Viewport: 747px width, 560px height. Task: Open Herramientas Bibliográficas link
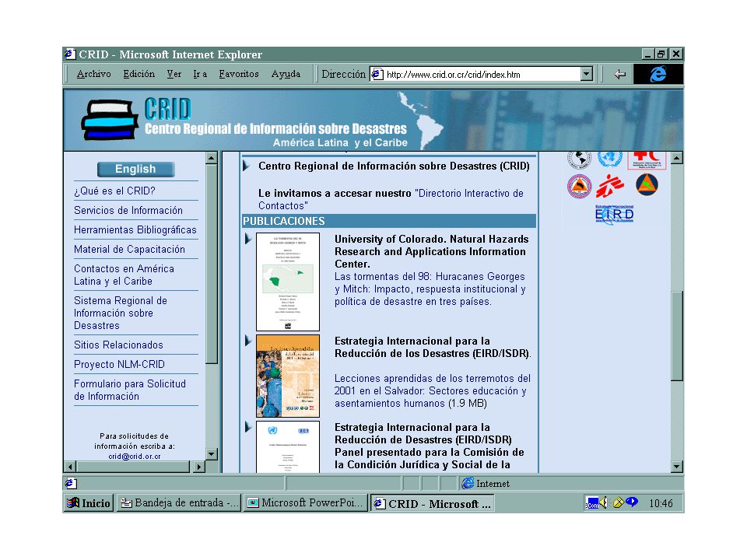(x=135, y=230)
